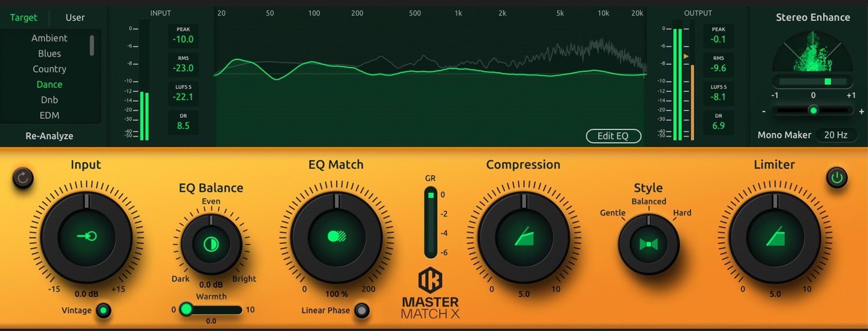Toggle the Vintage mode LED
Viewport: 868px width, 331px height.
click(x=103, y=311)
